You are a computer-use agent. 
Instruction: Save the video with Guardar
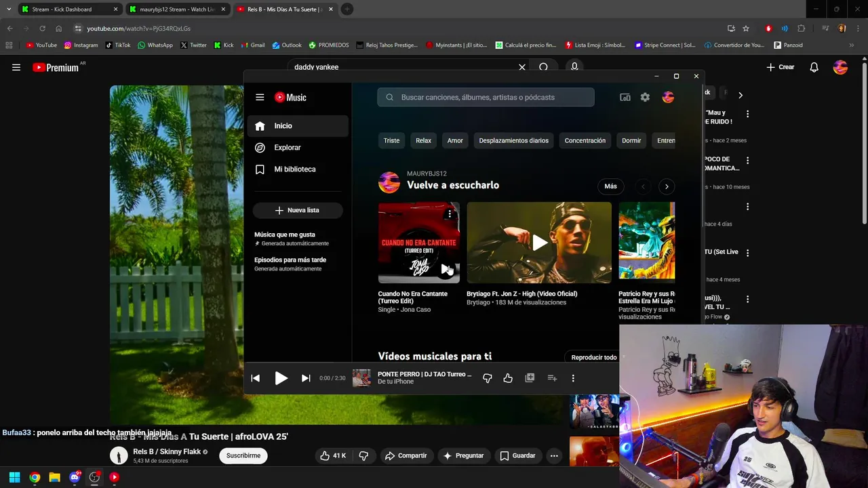(517, 455)
